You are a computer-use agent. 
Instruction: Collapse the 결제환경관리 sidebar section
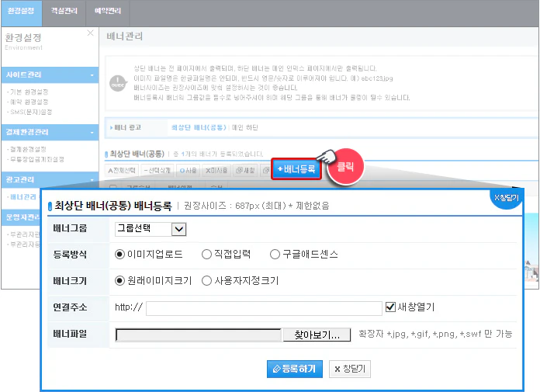pyautogui.click(x=50, y=132)
